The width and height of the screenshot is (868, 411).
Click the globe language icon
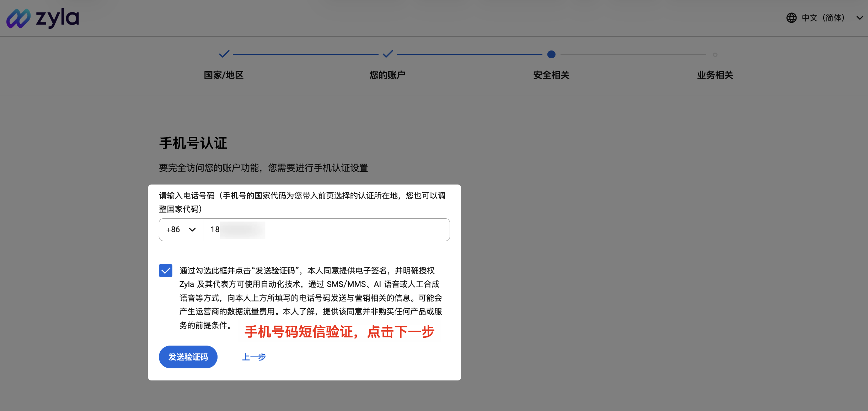pos(792,17)
